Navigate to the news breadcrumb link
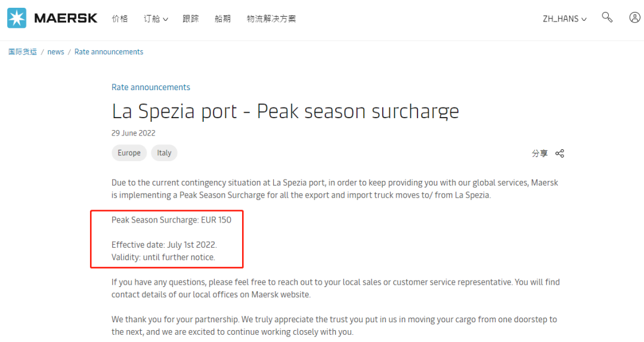The image size is (644, 342). [55, 52]
